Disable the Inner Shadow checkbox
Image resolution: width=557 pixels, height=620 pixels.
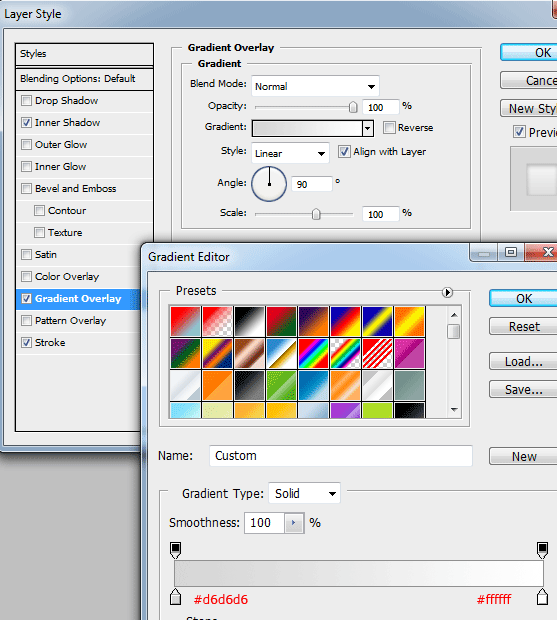coord(26,123)
